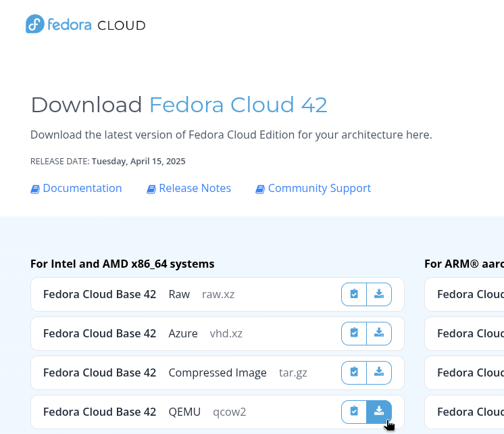Verify checksum for QEMU qcow2 image
504x434 pixels.
tap(354, 412)
